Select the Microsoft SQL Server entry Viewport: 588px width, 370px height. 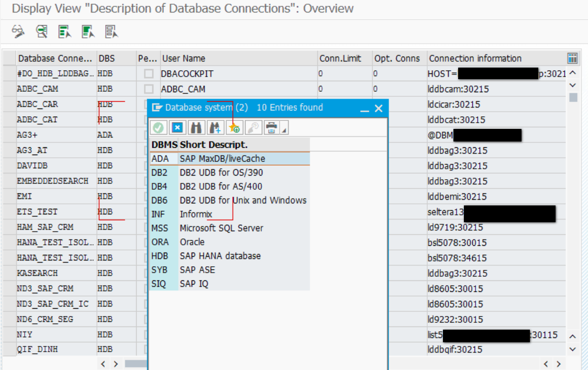(x=221, y=228)
